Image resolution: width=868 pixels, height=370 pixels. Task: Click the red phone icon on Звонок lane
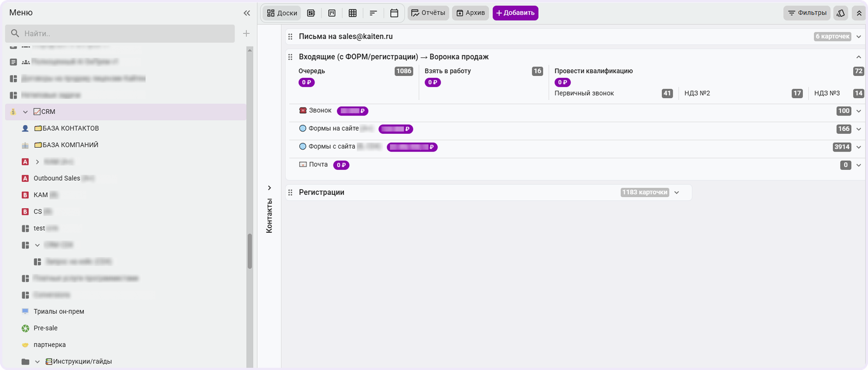coord(303,110)
